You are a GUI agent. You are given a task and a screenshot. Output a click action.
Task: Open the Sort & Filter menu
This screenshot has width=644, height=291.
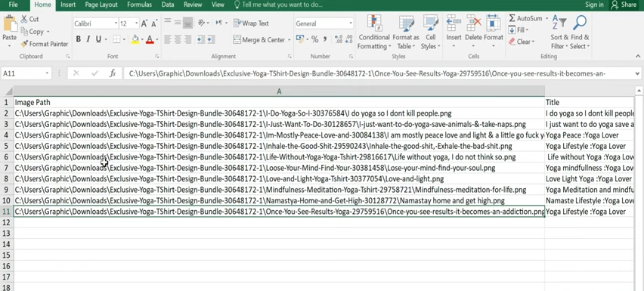(559, 32)
